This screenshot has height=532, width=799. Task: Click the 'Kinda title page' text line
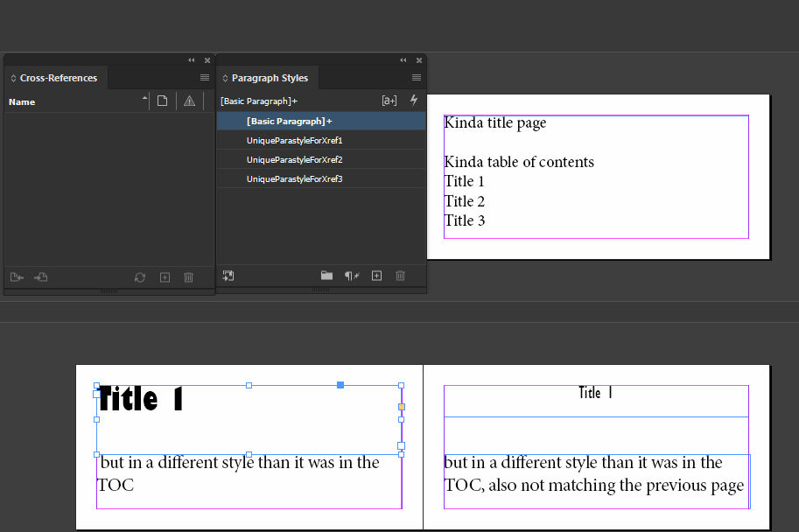tap(495, 122)
